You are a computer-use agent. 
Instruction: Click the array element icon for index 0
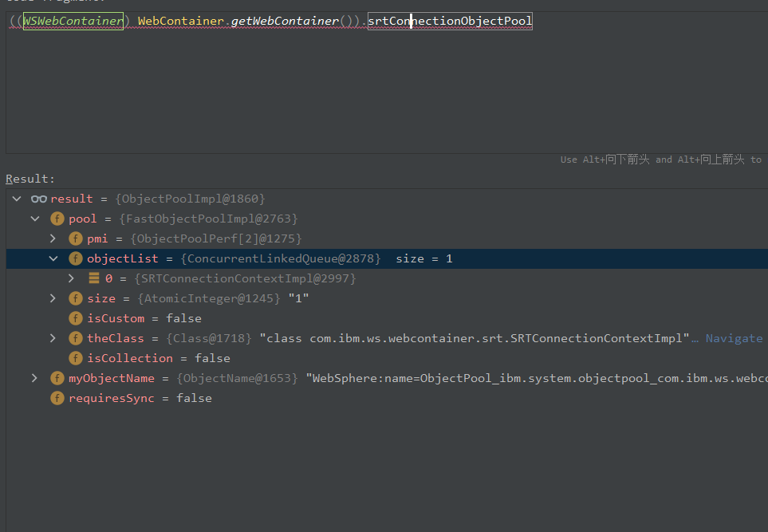click(94, 278)
